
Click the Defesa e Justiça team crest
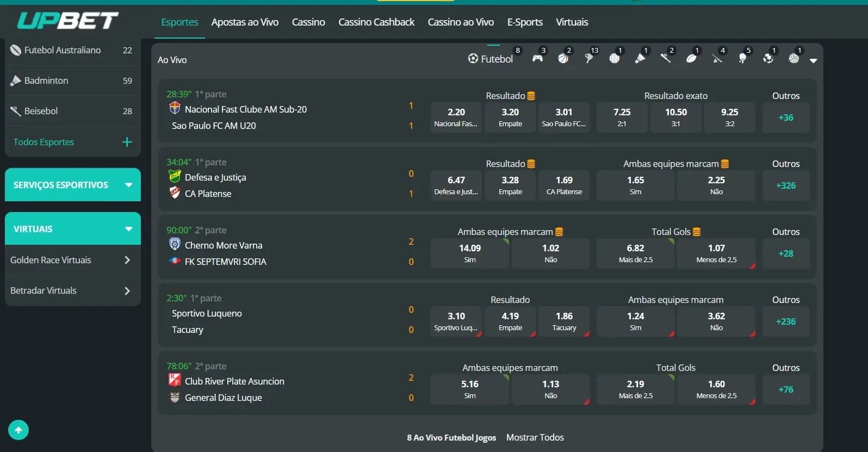175,176
